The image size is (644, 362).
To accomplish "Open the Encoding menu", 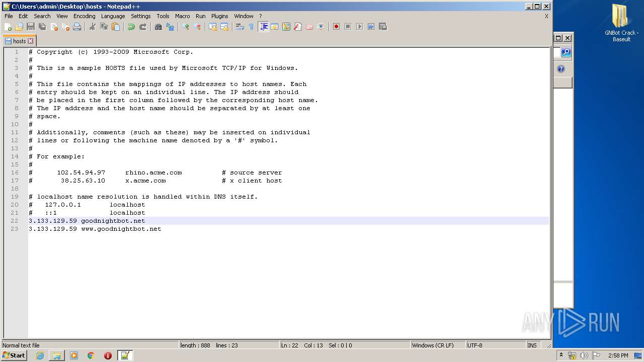I will click(x=84, y=16).
